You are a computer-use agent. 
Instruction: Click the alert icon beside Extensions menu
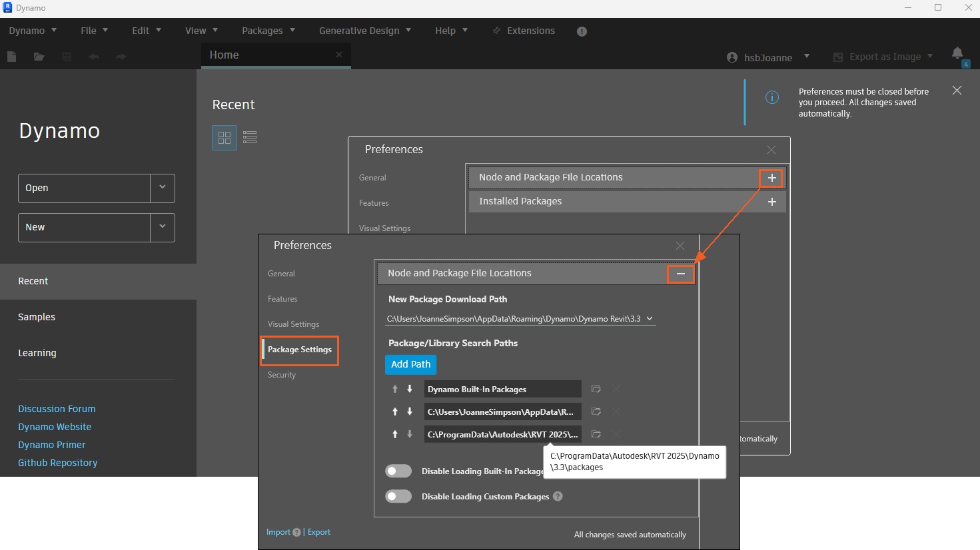[582, 31]
